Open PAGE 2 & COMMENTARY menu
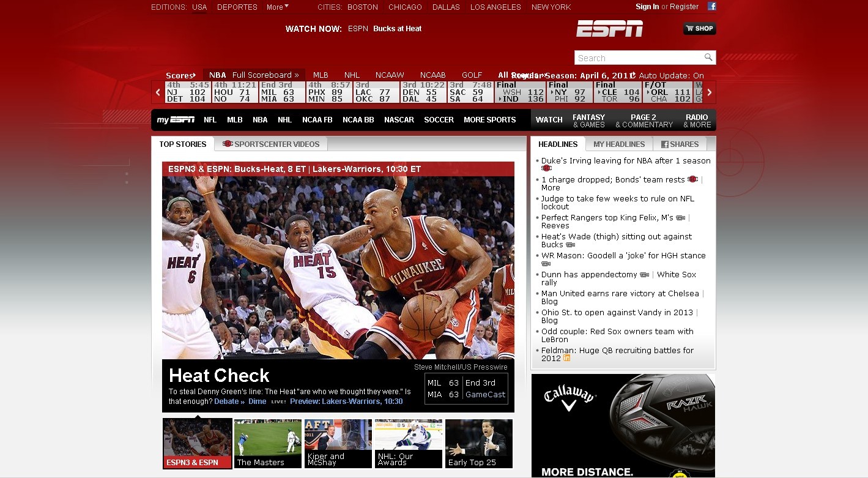Screen dimensions: 868x478 (x=644, y=121)
